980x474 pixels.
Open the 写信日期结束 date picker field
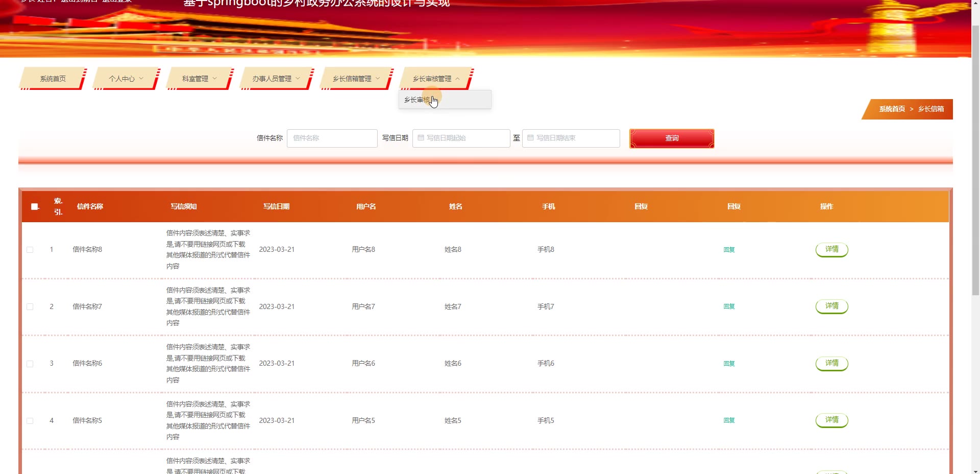(x=571, y=138)
